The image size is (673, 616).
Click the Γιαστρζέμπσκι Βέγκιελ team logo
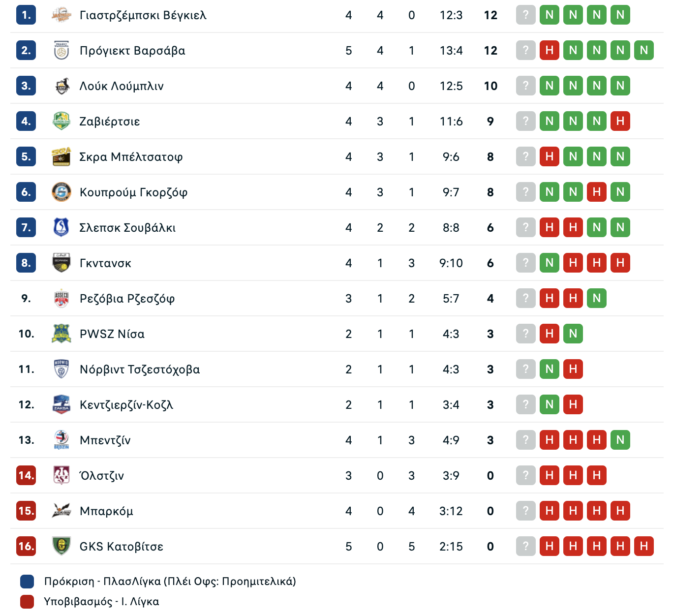tap(61, 15)
